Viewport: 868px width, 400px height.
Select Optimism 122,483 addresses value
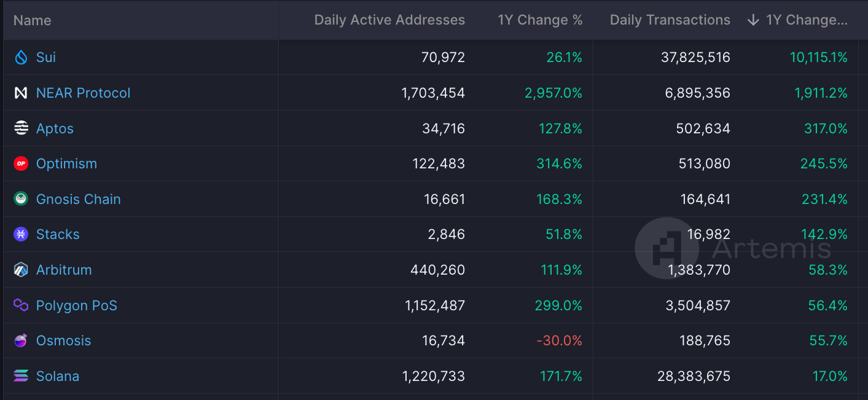click(x=439, y=163)
